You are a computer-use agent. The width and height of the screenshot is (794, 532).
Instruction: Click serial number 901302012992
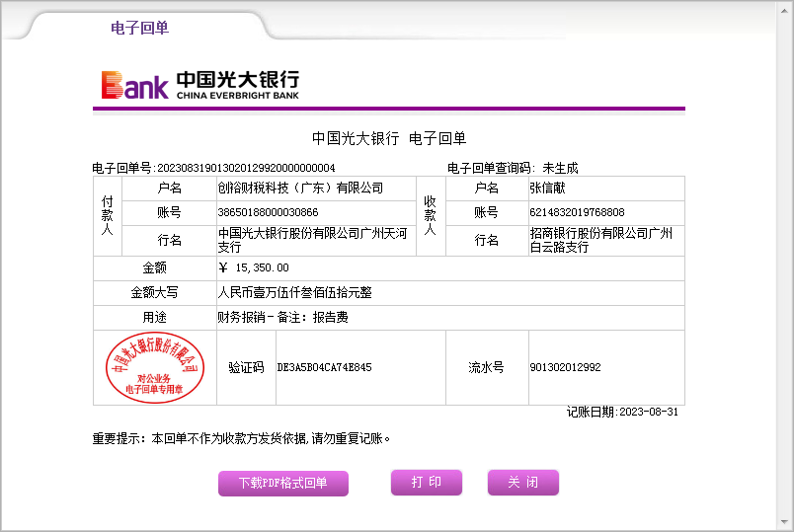tap(565, 367)
